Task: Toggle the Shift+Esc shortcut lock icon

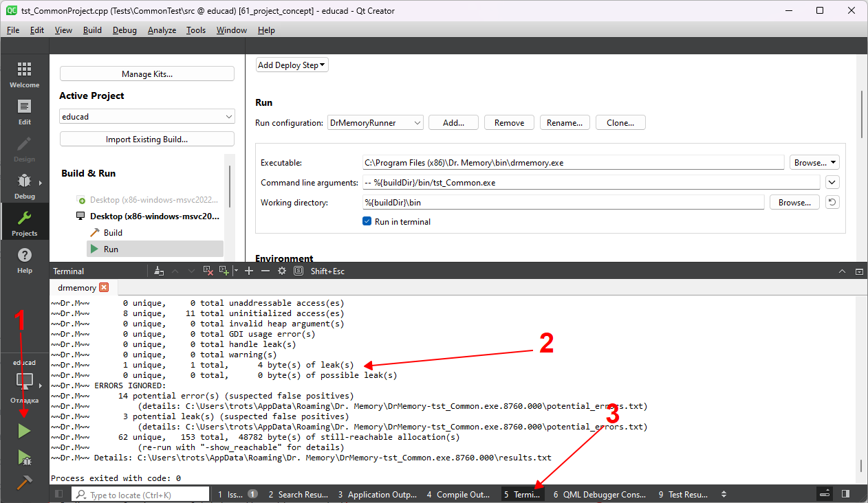Action: point(299,271)
